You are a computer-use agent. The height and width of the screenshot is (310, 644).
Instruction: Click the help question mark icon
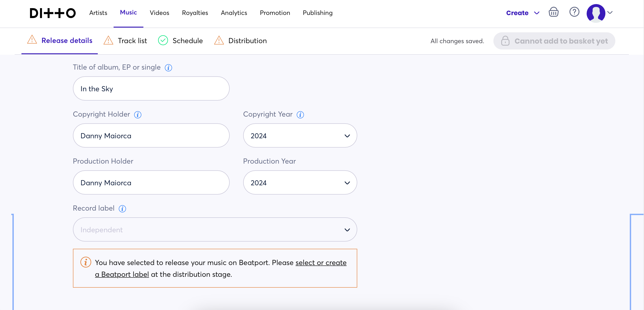tap(574, 12)
